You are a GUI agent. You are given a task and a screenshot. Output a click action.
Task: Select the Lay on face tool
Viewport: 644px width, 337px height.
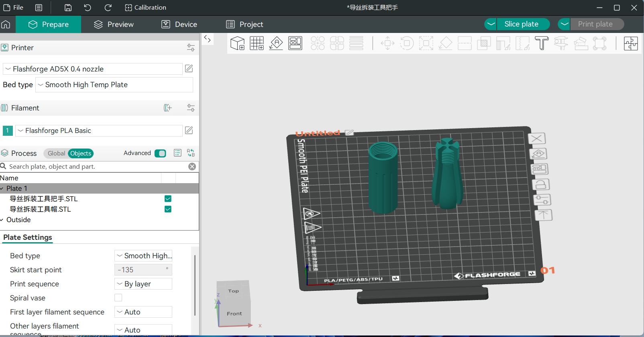445,43
